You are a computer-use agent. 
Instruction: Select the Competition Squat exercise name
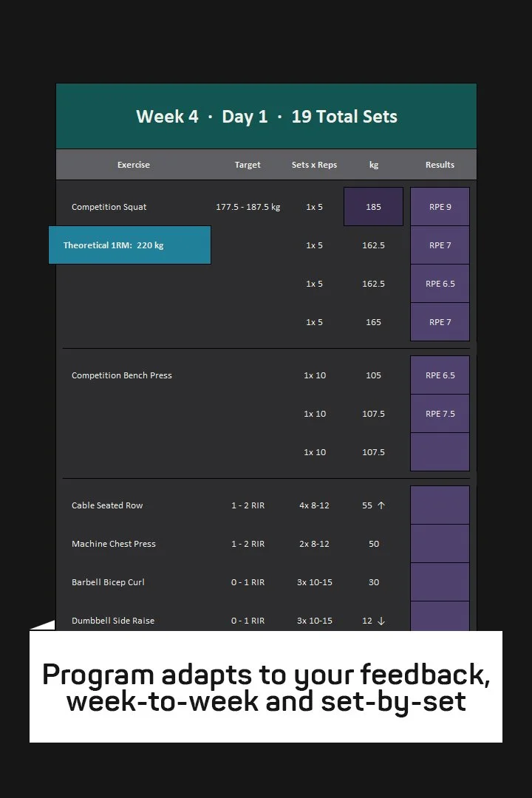pyautogui.click(x=109, y=207)
